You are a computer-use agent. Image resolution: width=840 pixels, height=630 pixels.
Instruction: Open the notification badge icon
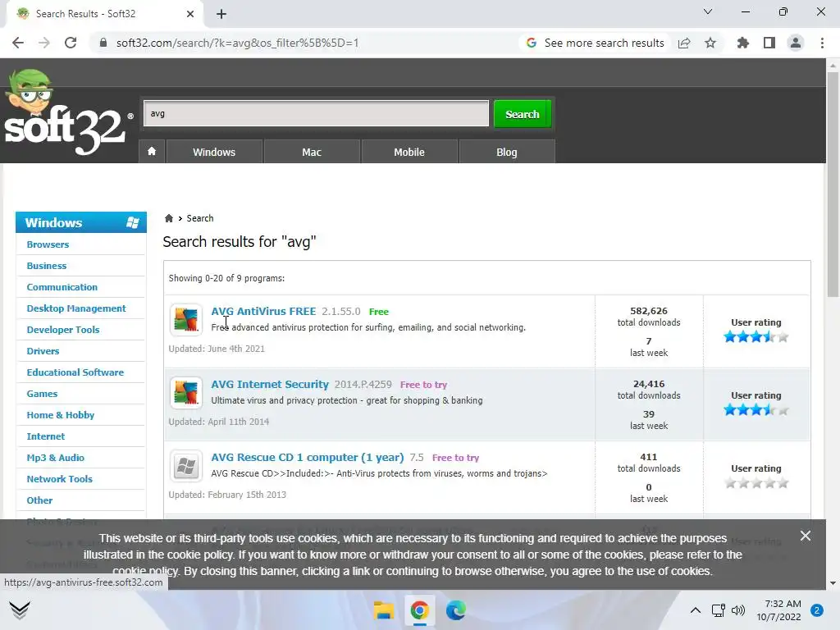(817, 610)
